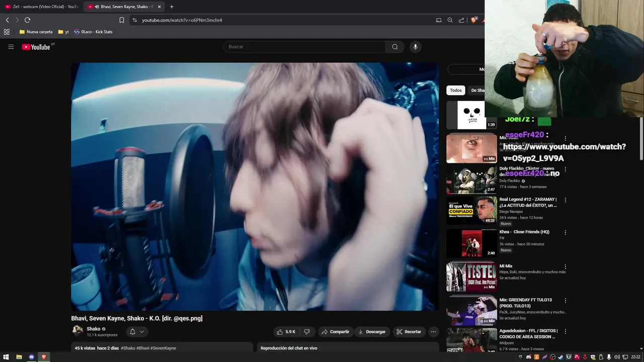Open the Doly Flackko Clúster video thumbnail
The width and height of the screenshot is (644, 362).
(471, 179)
